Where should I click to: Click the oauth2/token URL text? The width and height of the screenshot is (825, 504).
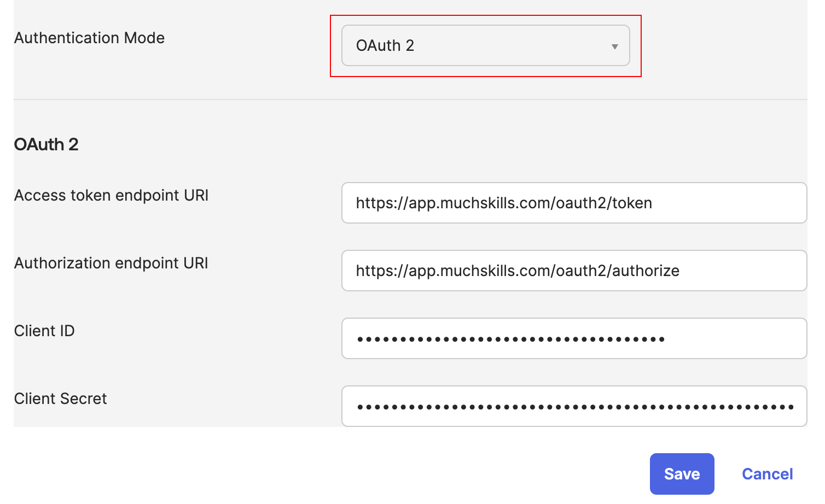point(504,203)
